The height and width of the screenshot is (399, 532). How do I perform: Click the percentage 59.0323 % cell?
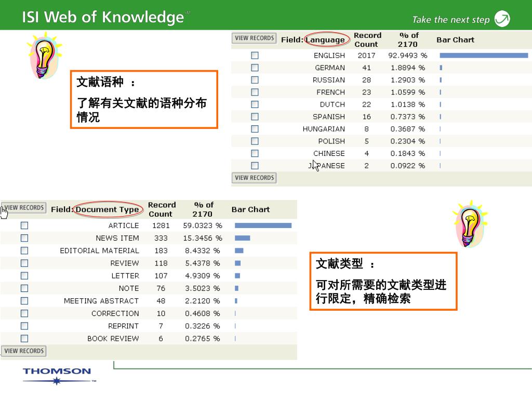click(203, 225)
